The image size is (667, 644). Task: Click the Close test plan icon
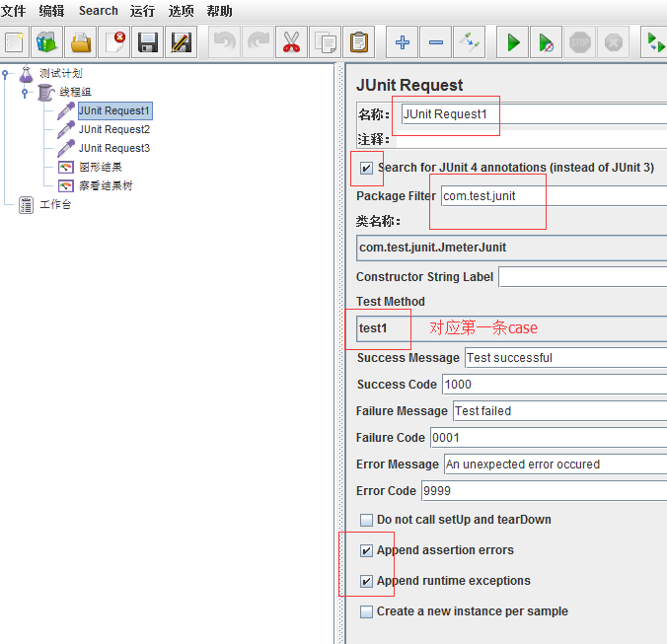pyautogui.click(x=114, y=42)
